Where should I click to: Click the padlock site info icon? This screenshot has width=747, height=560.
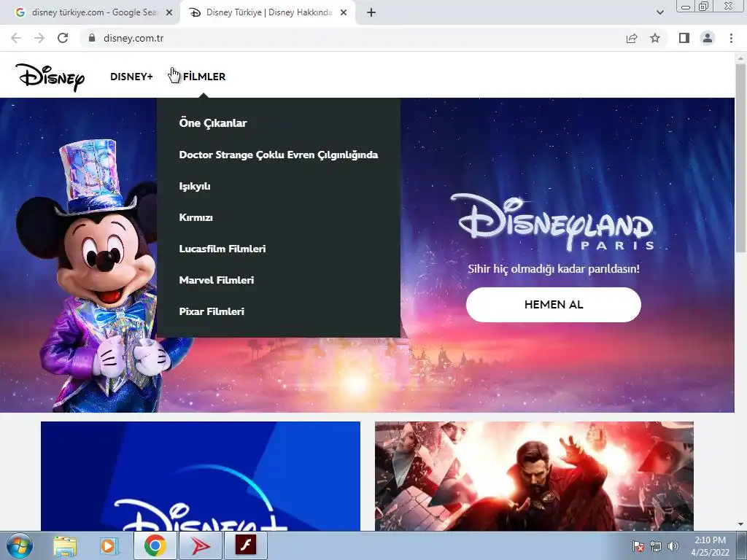coord(92,38)
